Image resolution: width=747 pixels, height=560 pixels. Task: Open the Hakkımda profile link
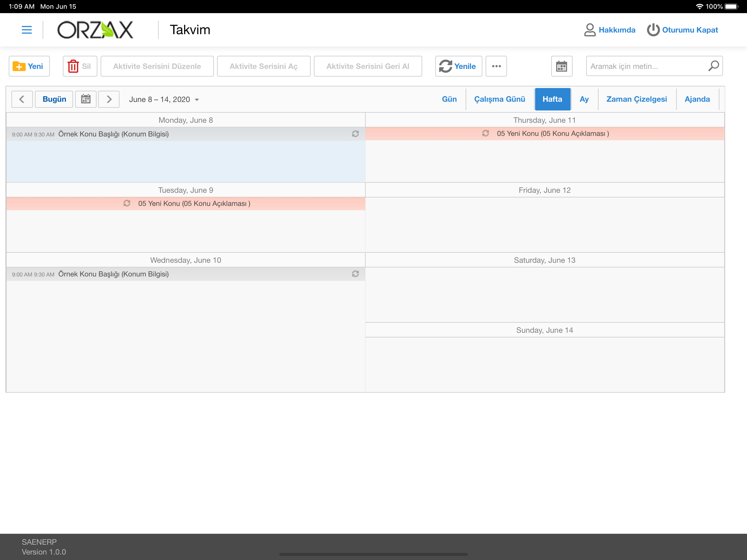click(x=609, y=30)
